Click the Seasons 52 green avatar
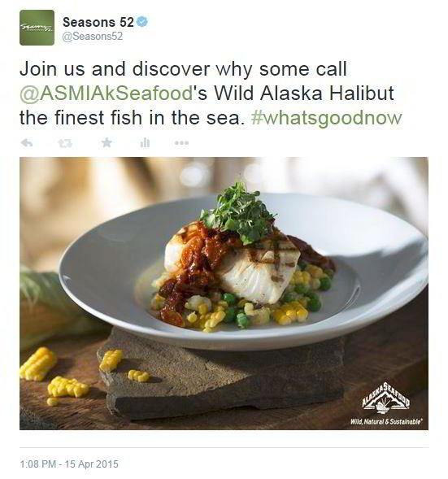The height and width of the screenshot is (479, 448). (37, 28)
